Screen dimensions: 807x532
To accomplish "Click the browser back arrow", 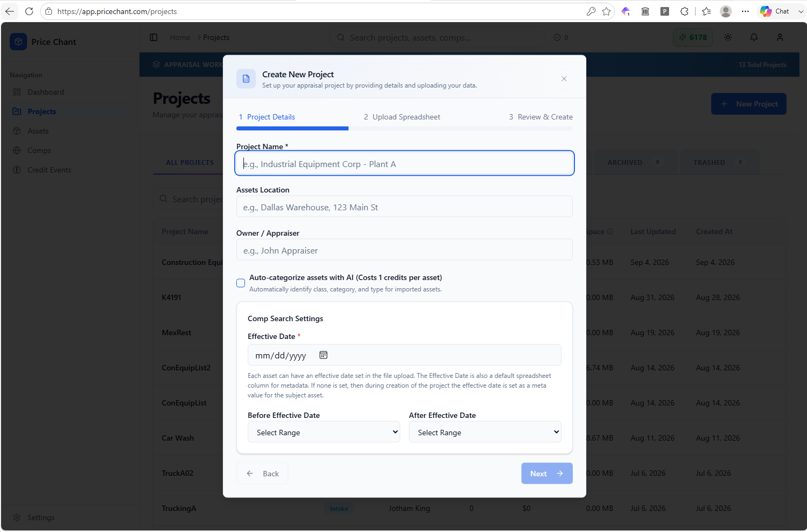I will [x=10, y=11].
